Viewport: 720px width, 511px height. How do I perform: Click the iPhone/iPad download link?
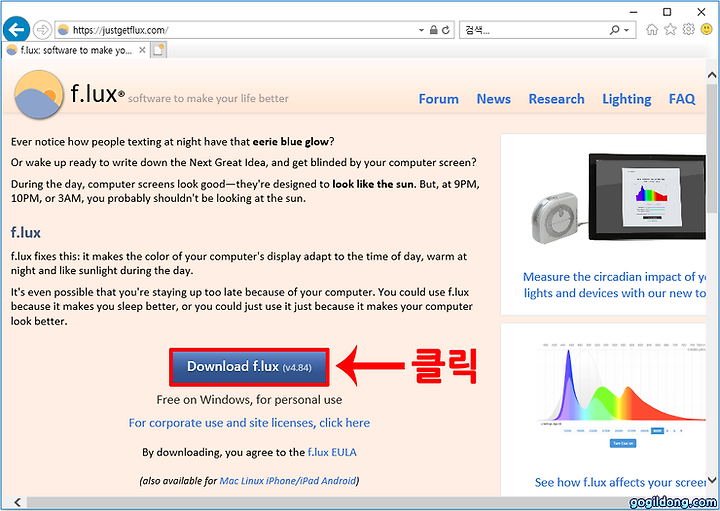(292, 481)
